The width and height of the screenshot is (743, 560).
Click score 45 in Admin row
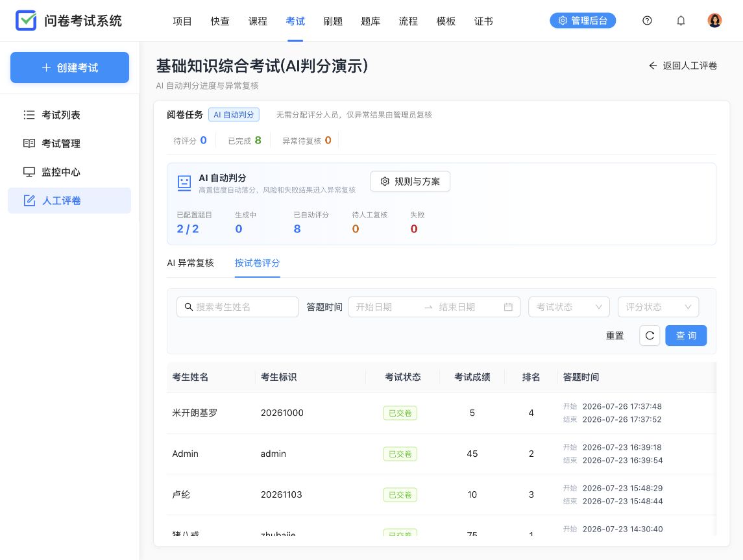[x=472, y=454]
